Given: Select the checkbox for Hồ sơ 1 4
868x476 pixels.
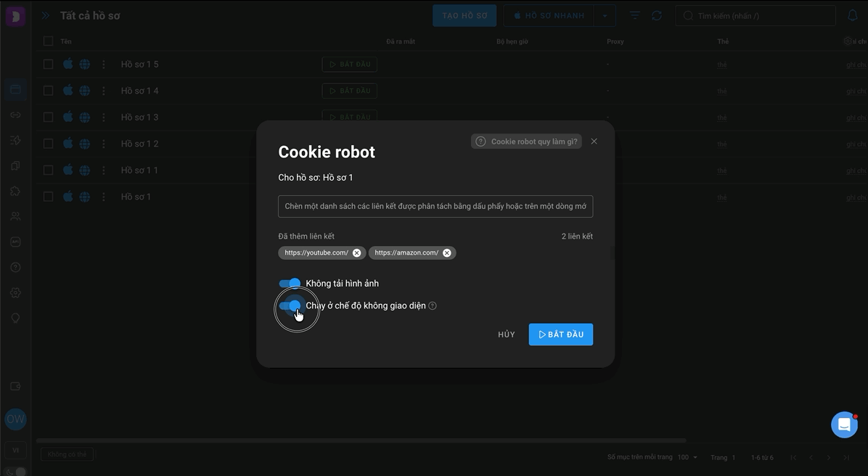Looking at the screenshot, I should (48, 91).
